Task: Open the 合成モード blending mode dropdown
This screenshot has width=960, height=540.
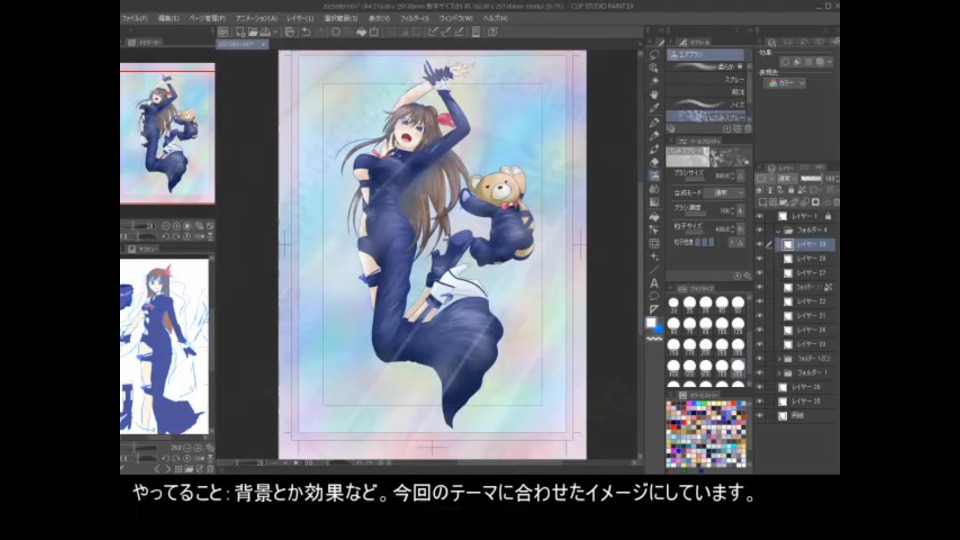Action: tap(725, 192)
